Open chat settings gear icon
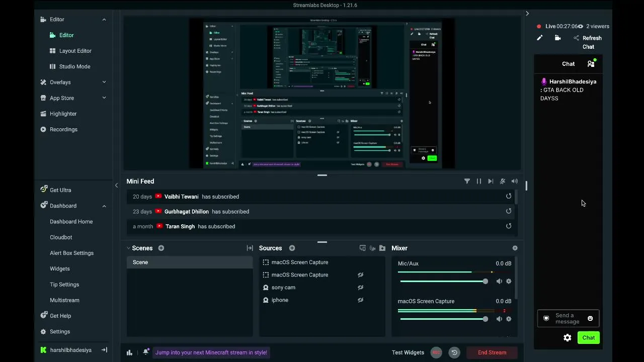Screen dimensions: 644x362 [568, 338]
